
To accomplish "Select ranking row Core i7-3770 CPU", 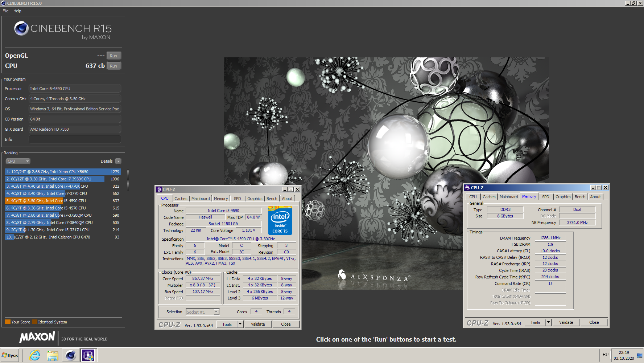I will [63, 193].
